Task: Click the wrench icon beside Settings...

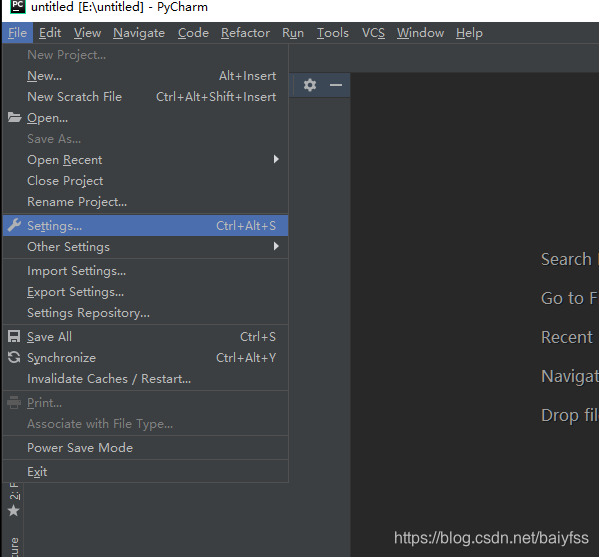Action: click(15, 225)
